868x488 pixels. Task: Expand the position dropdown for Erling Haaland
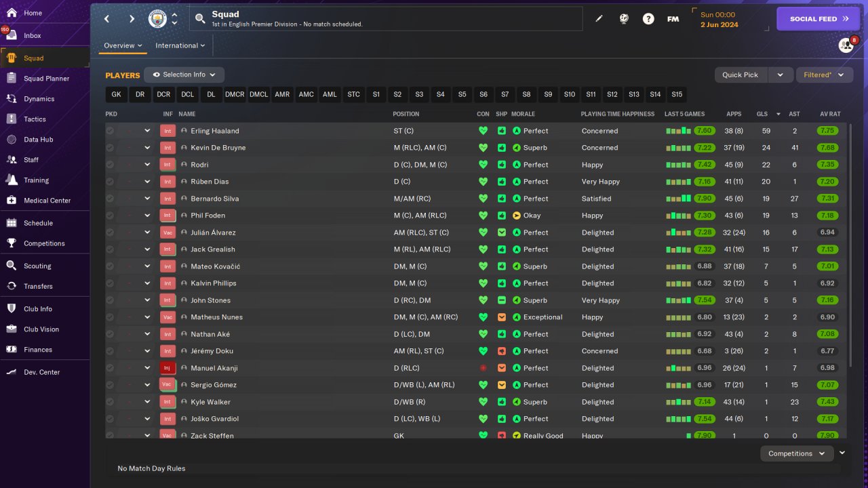tap(147, 131)
